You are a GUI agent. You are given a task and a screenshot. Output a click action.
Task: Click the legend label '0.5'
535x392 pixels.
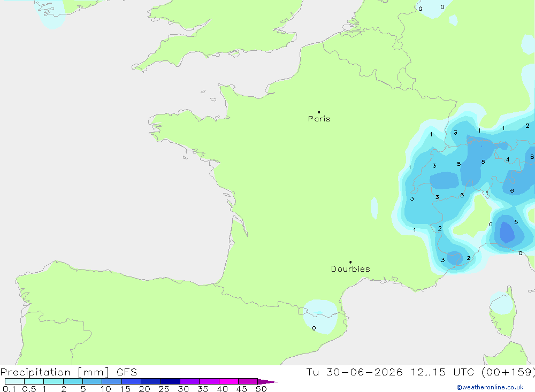(29, 389)
